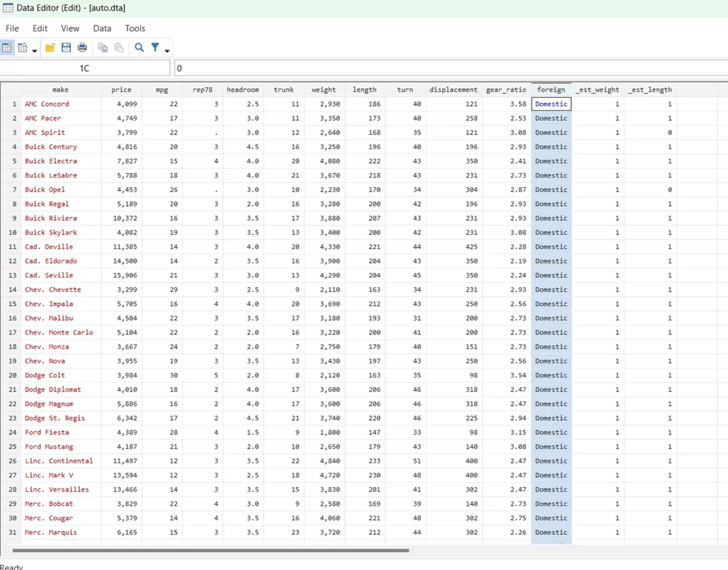728x570 pixels.
Task: Expand the dropdown arrow beside the filter icon
Action: pos(167,51)
